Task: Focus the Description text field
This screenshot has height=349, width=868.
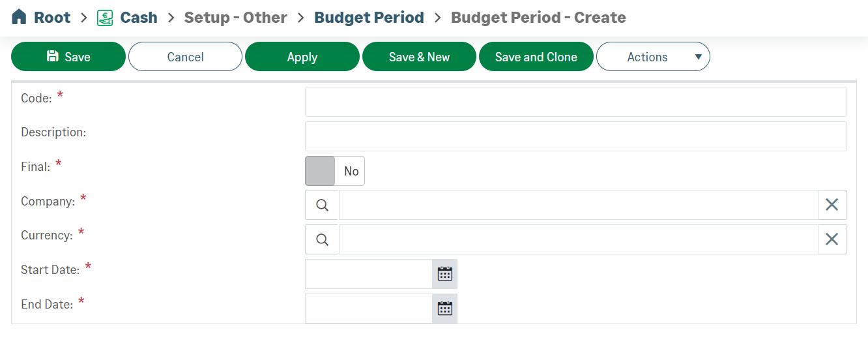Action: pos(575,136)
